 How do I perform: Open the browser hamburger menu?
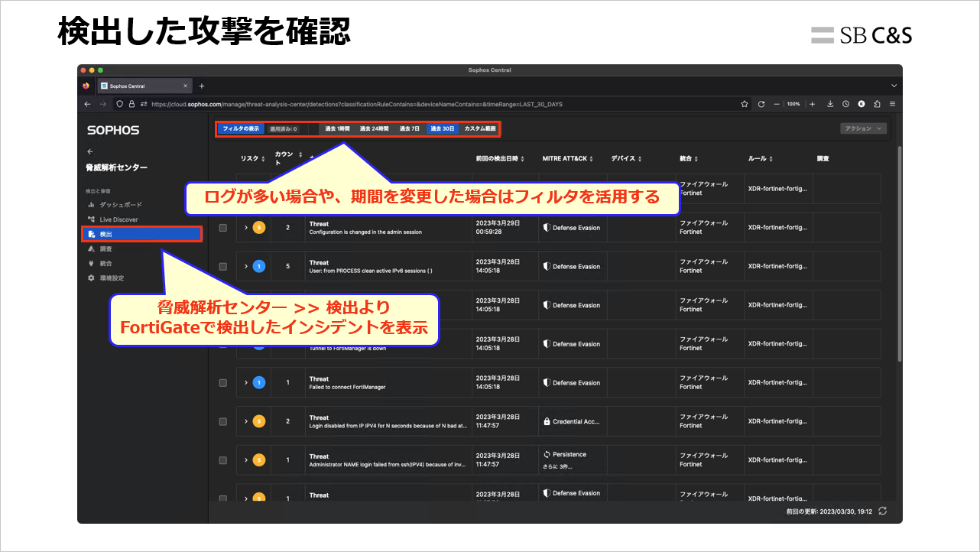pos(892,104)
